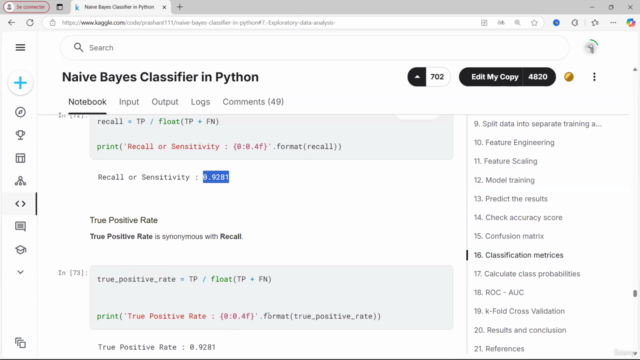Go to 16. Classification metrices section

(x=518, y=255)
